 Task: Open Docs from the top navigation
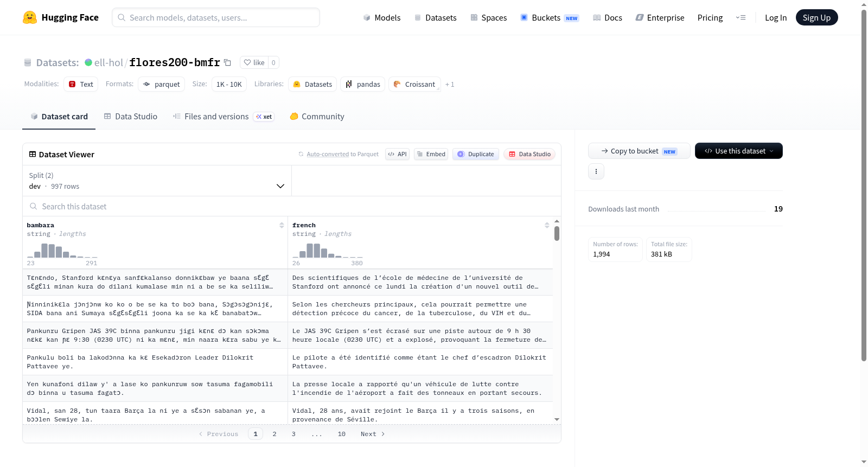pyautogui.click(x=608, y=17)
